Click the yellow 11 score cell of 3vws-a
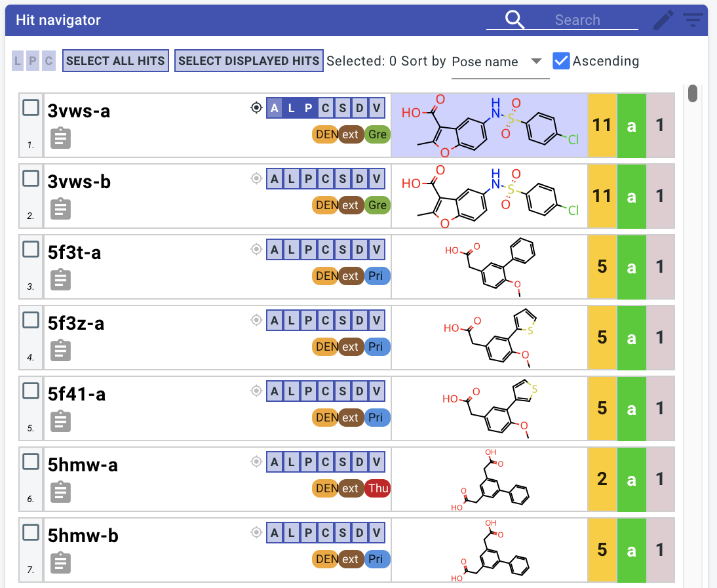The height and width of the screenshot is (588, 717). click(602, 125)
